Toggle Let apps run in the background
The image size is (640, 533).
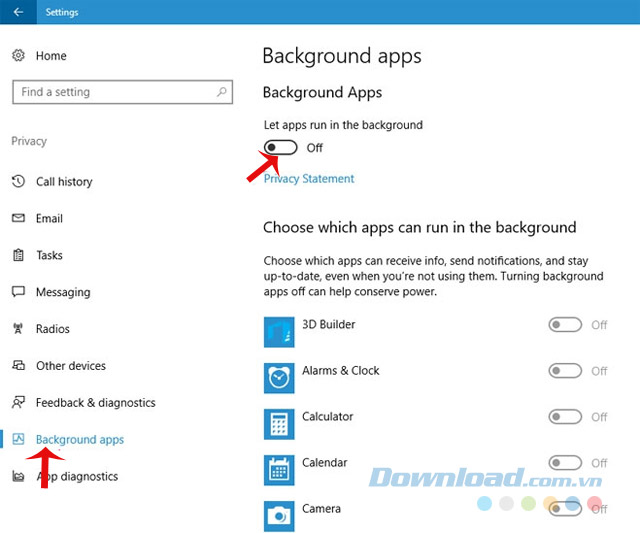pyautogui.click(x=280, y=147)
